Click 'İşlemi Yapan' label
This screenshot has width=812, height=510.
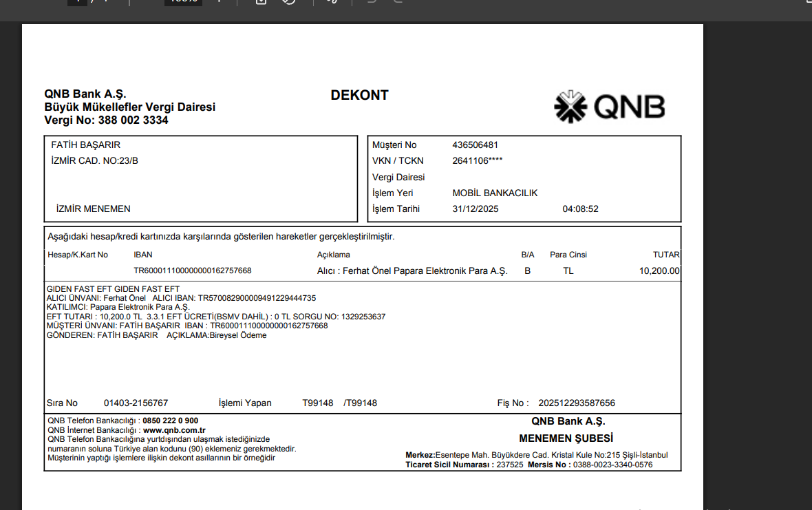245,403
